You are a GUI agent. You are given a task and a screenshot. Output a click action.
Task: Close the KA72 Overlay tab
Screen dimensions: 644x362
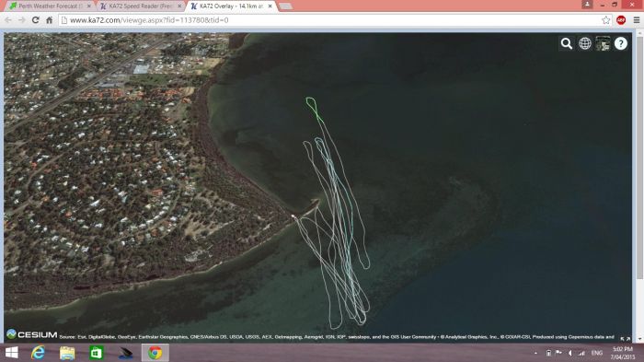click(270, 6)
